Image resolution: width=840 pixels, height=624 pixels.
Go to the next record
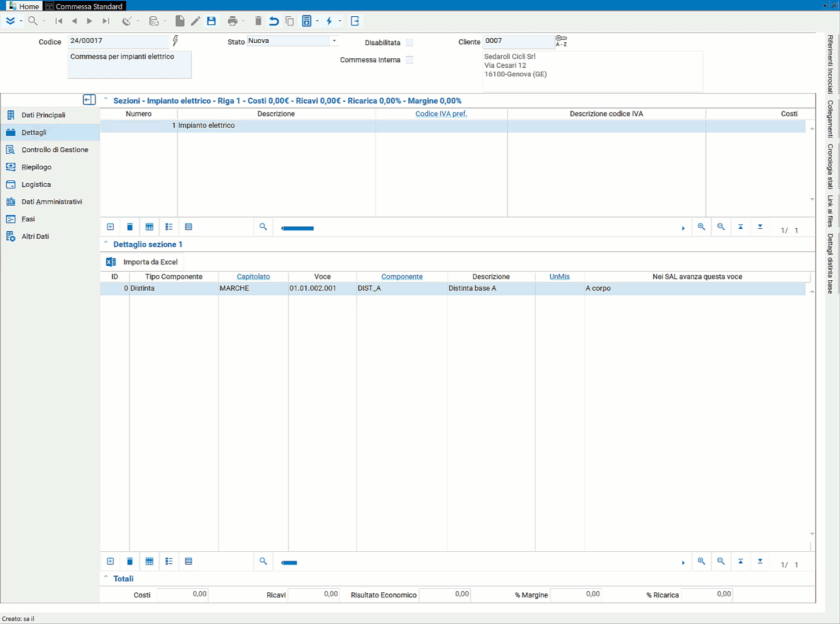click(x=90, y=21)
